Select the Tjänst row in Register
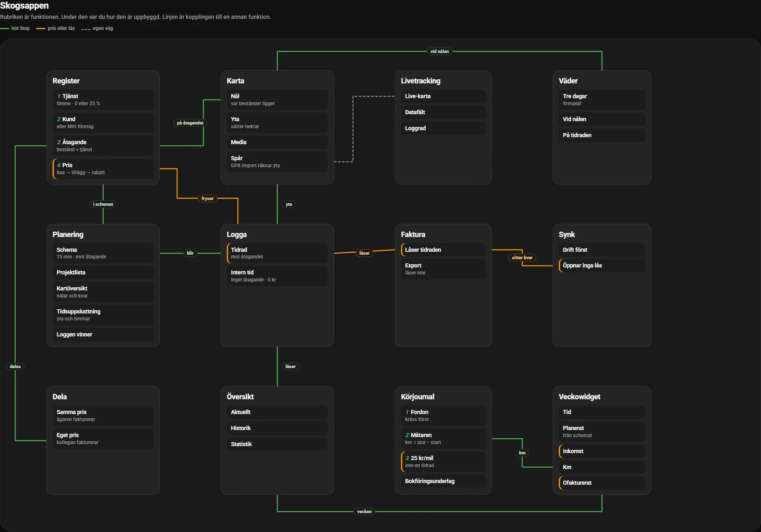761x532 pixels. (x=103, y=100)
